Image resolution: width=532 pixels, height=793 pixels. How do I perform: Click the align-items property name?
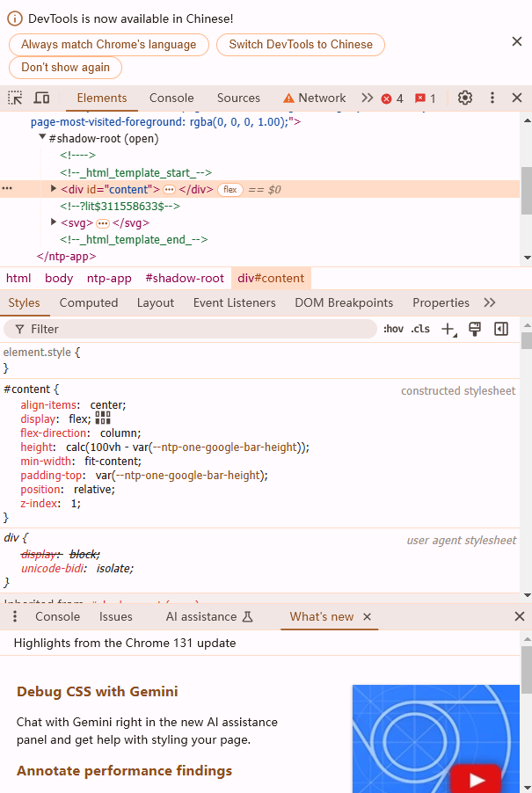coord(48,405)
